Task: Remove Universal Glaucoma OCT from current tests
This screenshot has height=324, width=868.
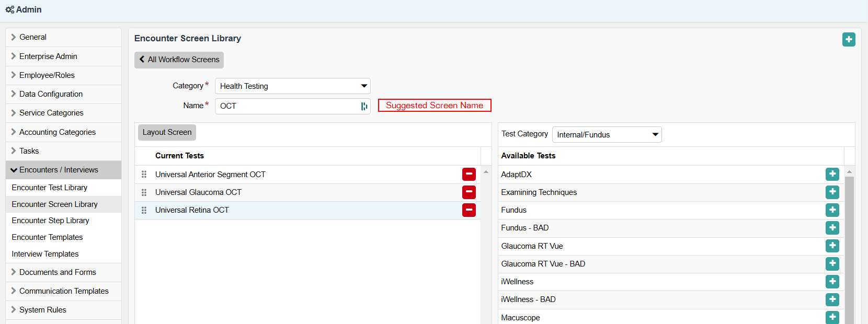Action: coord(469,192)
